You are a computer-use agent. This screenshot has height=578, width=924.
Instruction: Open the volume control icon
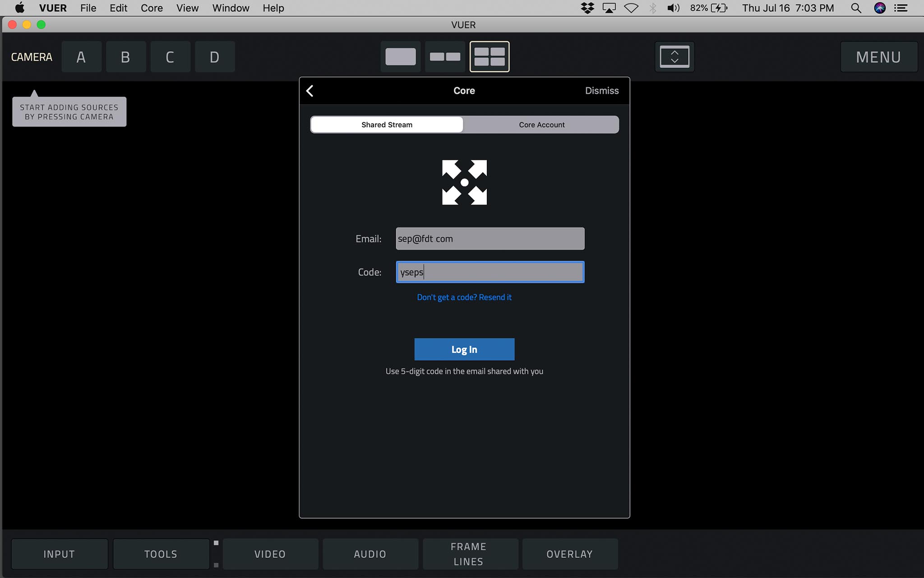pos(673,8)
